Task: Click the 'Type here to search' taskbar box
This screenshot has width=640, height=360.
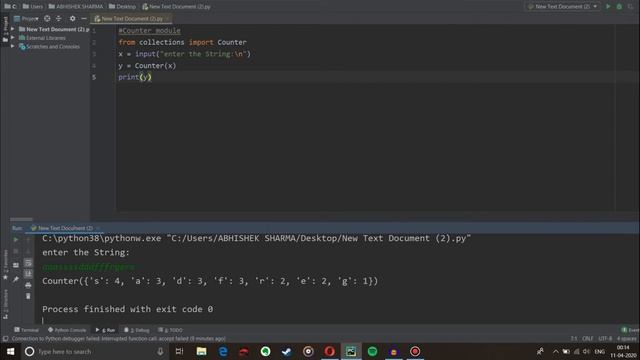Action: tap(94, 351)
